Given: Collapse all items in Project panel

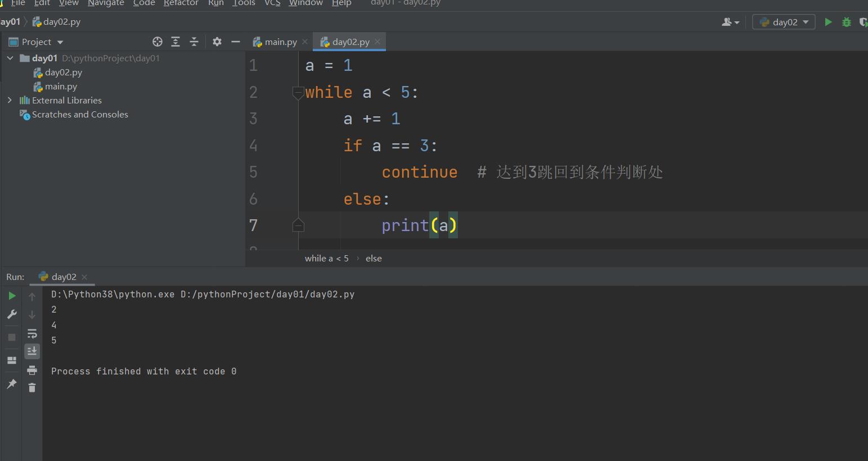Looking at the screenshot, I should coord(194,42).
